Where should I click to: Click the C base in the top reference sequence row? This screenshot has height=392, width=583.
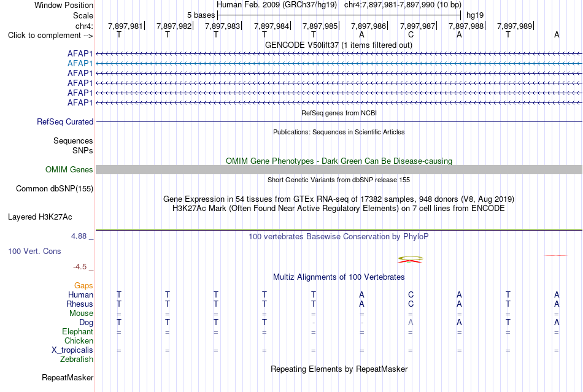(x=411, y=34)
